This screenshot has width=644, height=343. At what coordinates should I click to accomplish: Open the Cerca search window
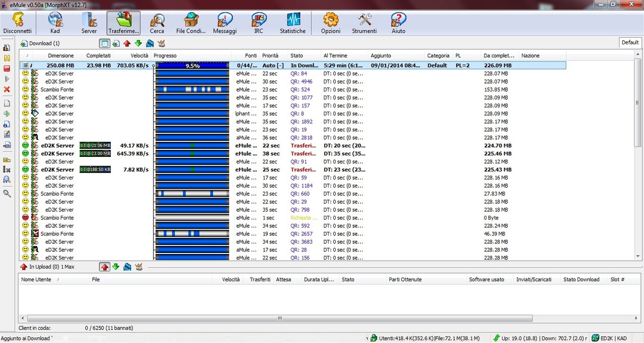[157, 23]
